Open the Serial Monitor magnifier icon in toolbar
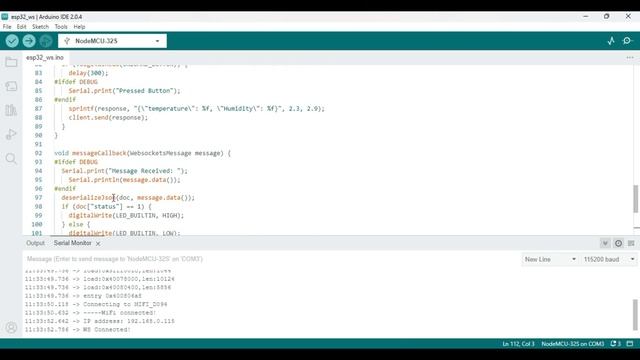This screenshot has width=640, height=360. 627,41
